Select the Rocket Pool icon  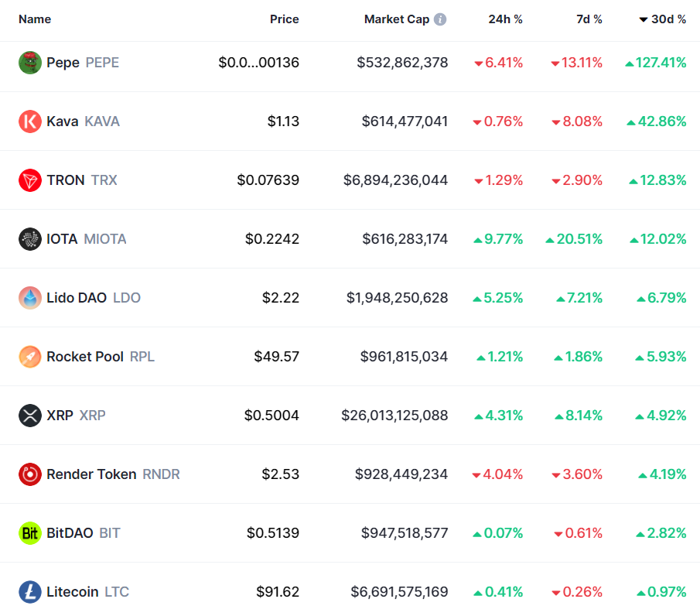click(x=29, y=357)
